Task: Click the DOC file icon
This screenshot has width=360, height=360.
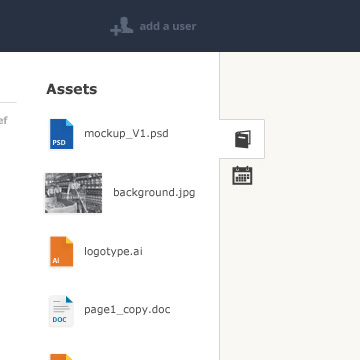Action: tap(61, 311)
